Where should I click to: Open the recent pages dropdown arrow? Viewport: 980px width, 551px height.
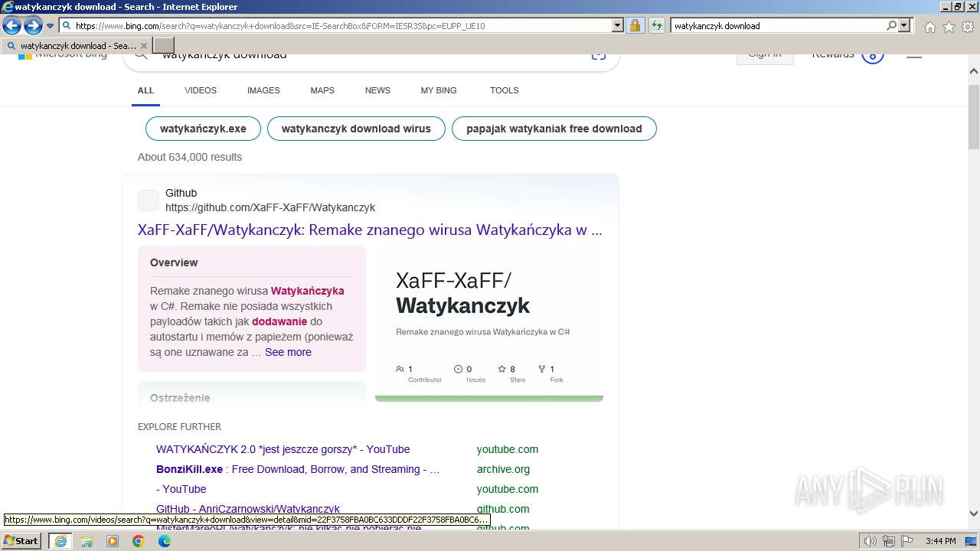coord(50,26)
